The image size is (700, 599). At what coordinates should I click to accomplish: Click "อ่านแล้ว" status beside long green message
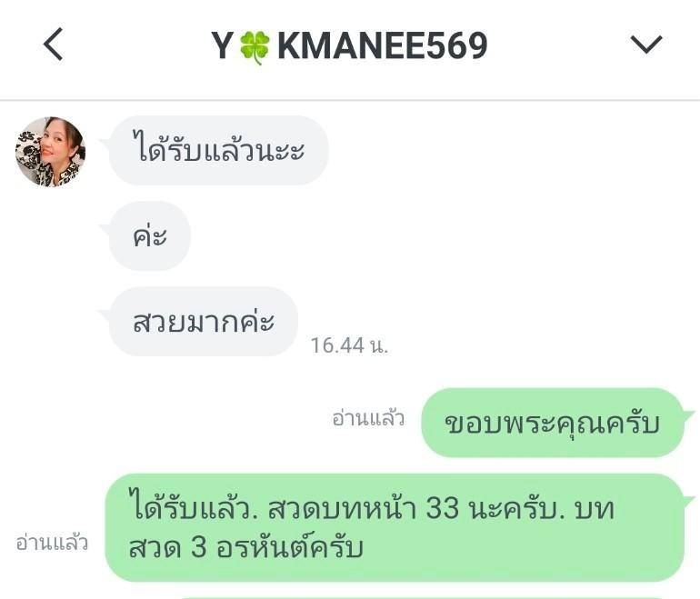pos(52,543)
